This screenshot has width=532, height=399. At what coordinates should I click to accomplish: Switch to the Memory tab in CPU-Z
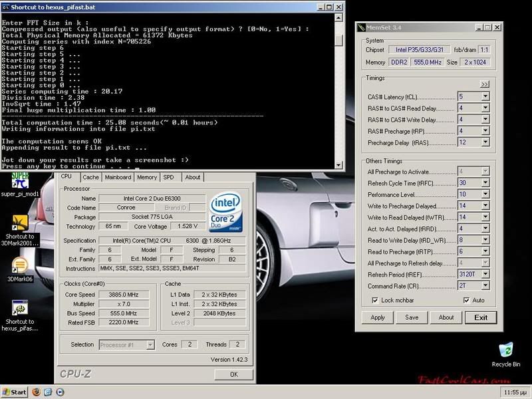147,177
